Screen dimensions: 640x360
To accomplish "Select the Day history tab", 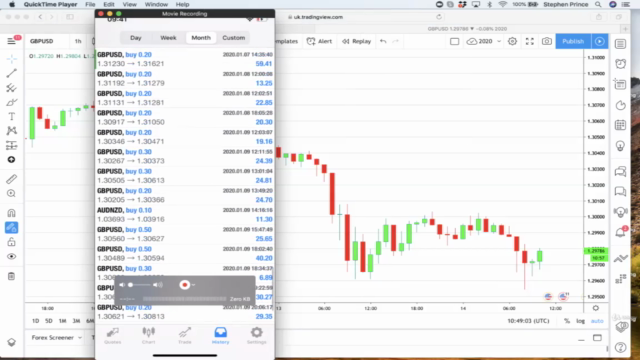I will pos(136,38).
